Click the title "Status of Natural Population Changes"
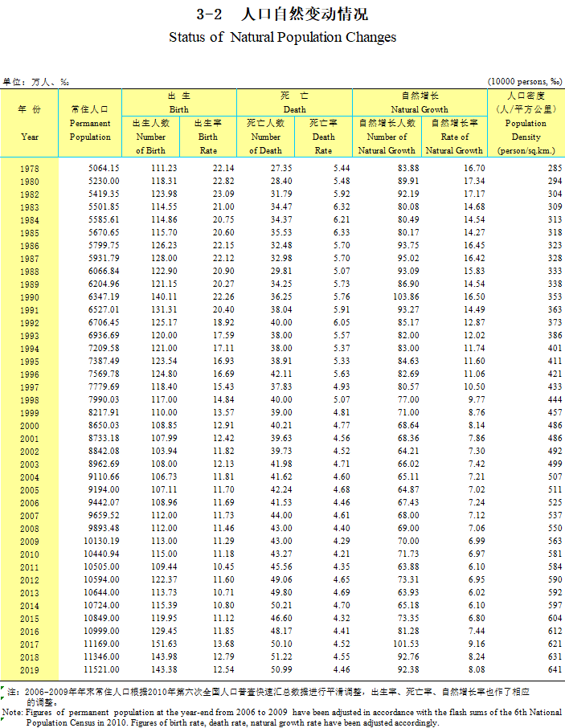 click(x=282, y=38)
